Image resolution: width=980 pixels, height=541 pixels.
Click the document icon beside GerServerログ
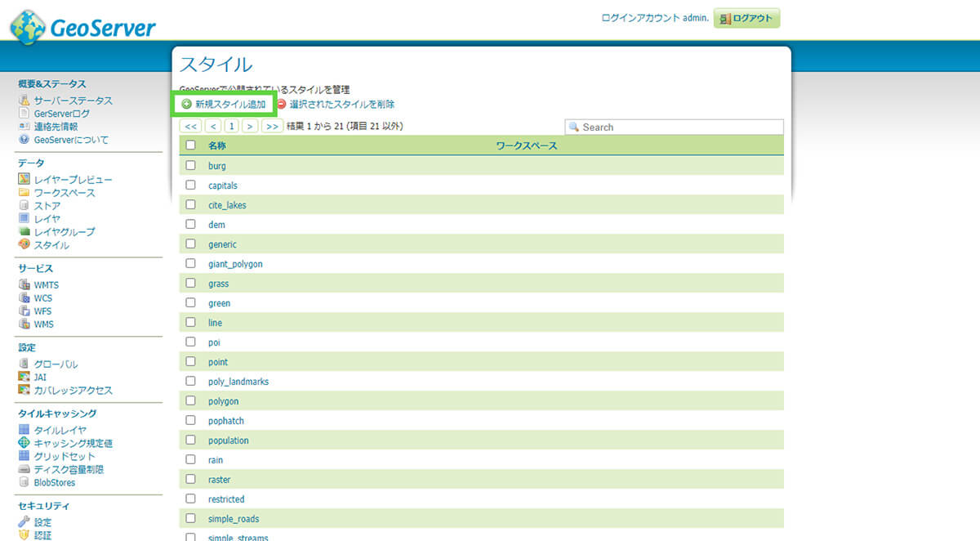coord(24,114)
